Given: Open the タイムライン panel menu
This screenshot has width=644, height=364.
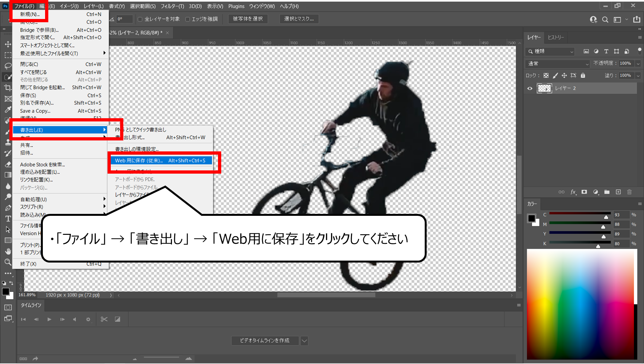Looking at the screenshot, I should (x=519, y=305).
